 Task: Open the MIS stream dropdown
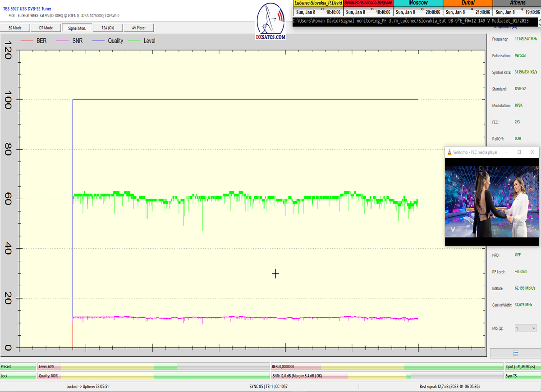(525, 328)
